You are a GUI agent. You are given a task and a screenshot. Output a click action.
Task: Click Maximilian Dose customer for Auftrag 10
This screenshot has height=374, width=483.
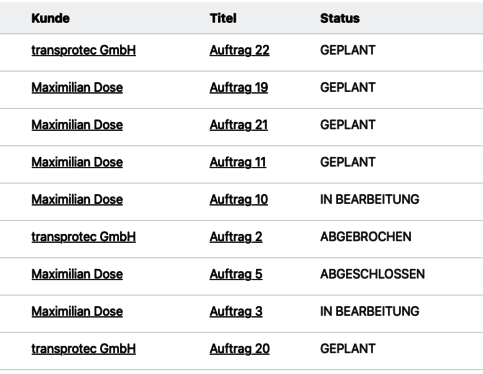coord(77,200)
